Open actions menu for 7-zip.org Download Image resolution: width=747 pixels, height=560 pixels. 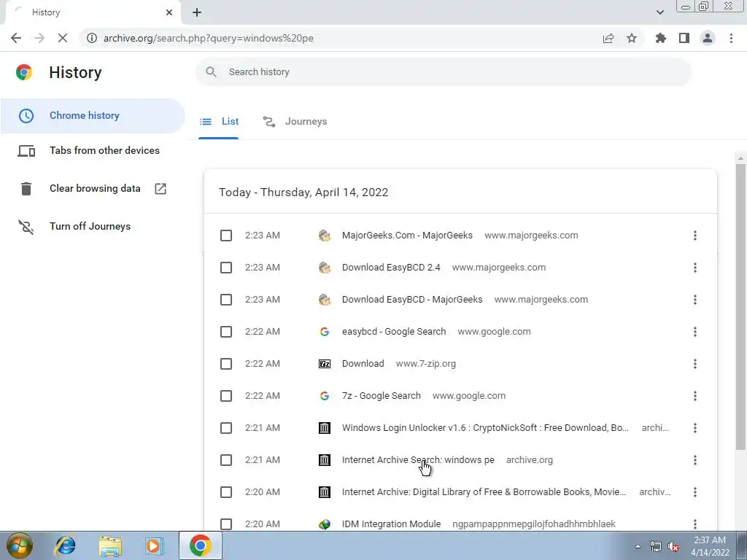[695, 364]
